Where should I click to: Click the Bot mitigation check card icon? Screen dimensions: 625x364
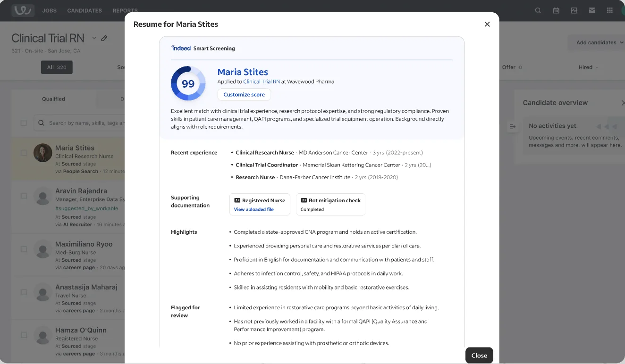click(304, 200)
